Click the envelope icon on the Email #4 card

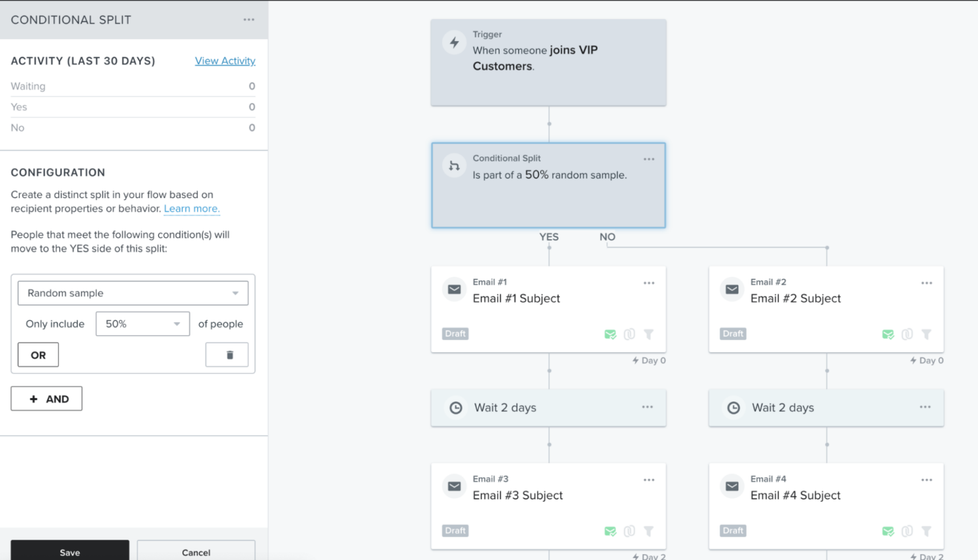(x=732, y=485)
